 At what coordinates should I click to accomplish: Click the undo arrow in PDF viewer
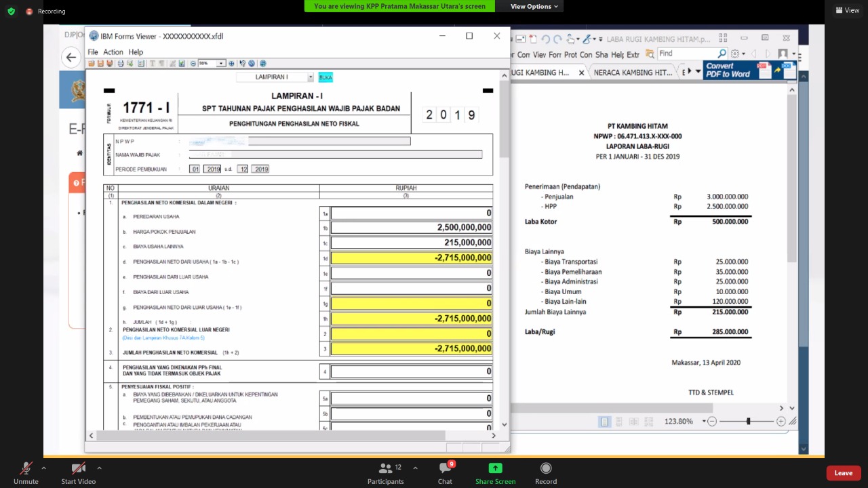545,39
